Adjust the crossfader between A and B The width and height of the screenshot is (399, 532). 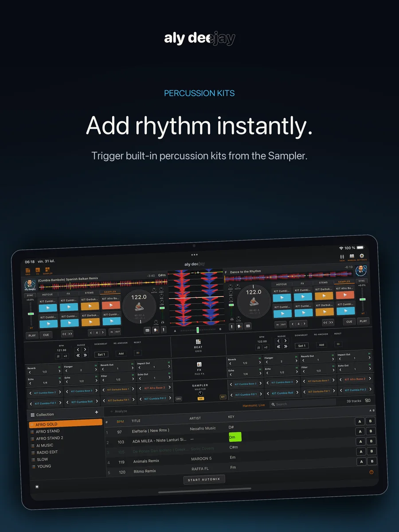pos(198,330)
